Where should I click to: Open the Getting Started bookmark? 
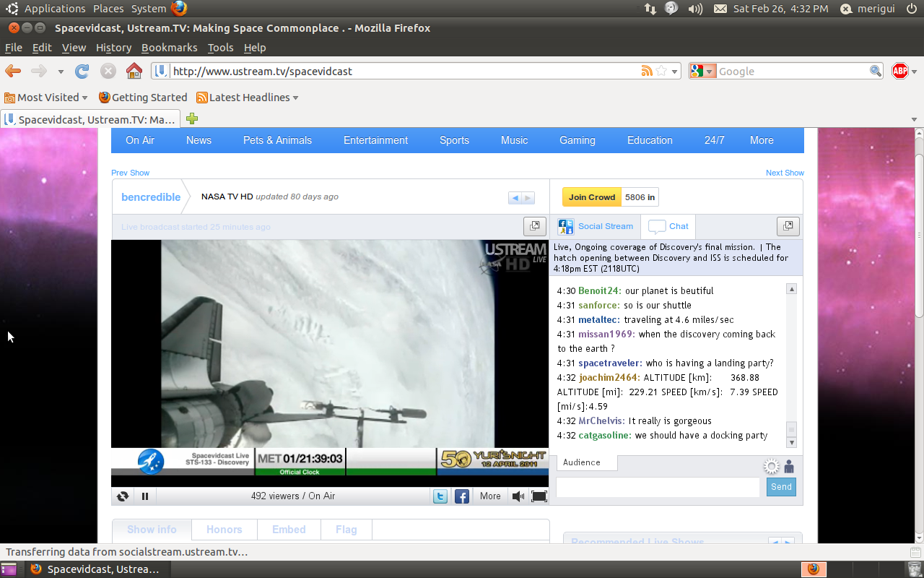[143, 98]
